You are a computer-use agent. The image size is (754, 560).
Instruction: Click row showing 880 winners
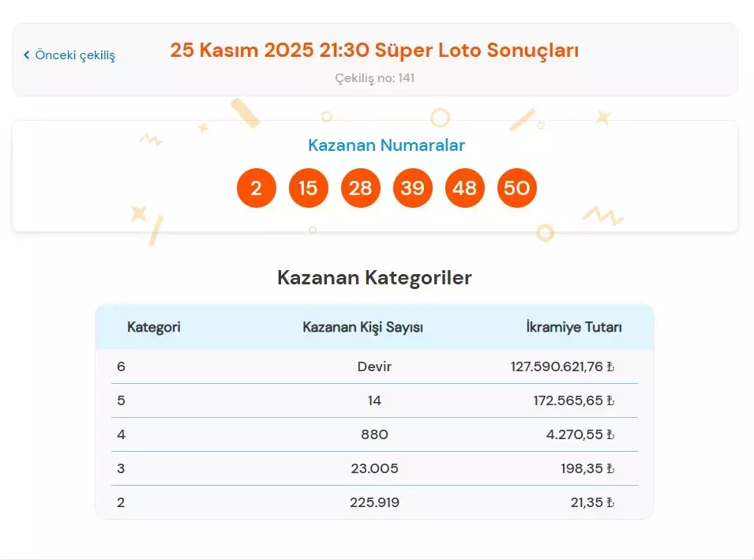(x=374, y=434)
